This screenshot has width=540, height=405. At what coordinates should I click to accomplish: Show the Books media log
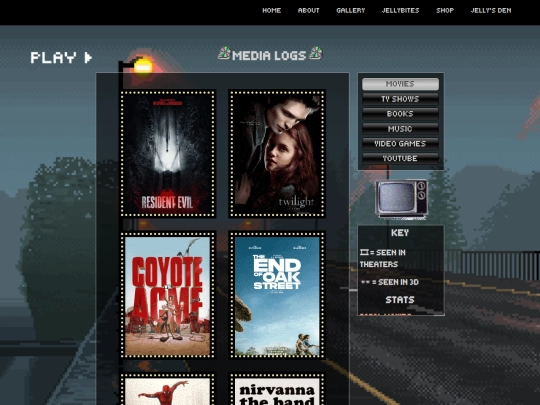click(400, 114)
